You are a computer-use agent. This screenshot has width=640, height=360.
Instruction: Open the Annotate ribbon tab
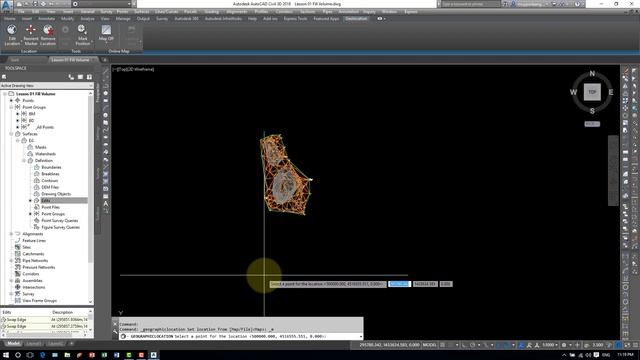[46, 19]
